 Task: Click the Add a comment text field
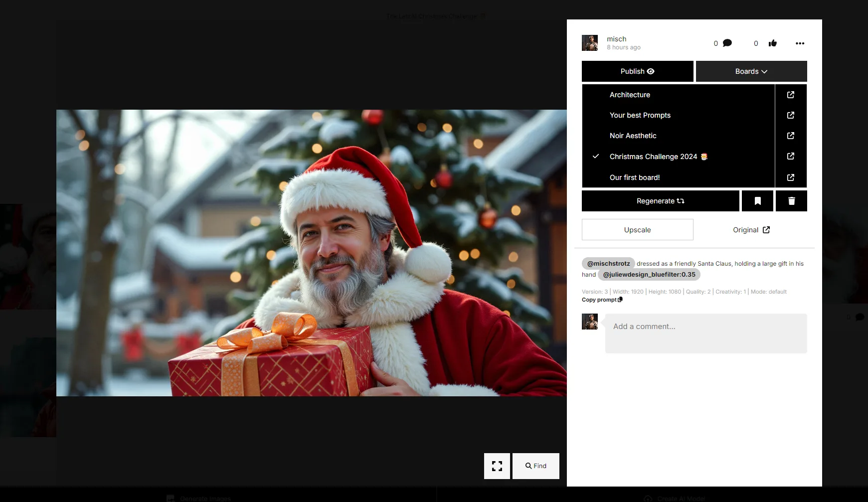[705, 333]
